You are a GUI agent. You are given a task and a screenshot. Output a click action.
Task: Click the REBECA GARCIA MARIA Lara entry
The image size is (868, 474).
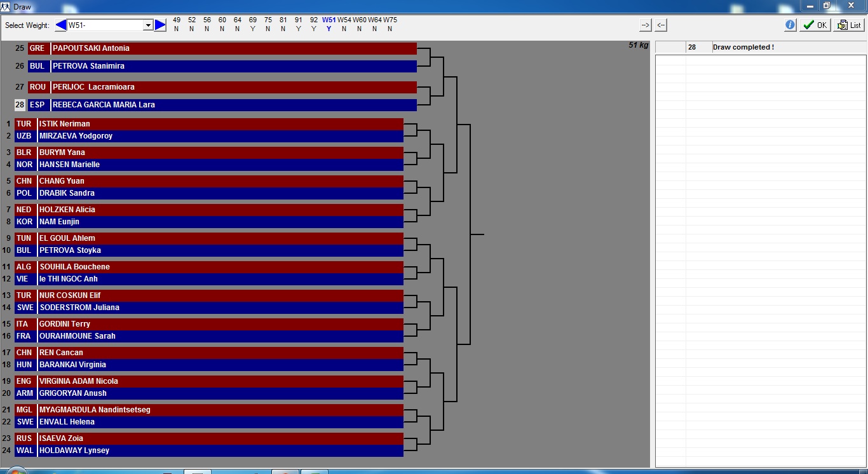[233, 105]
